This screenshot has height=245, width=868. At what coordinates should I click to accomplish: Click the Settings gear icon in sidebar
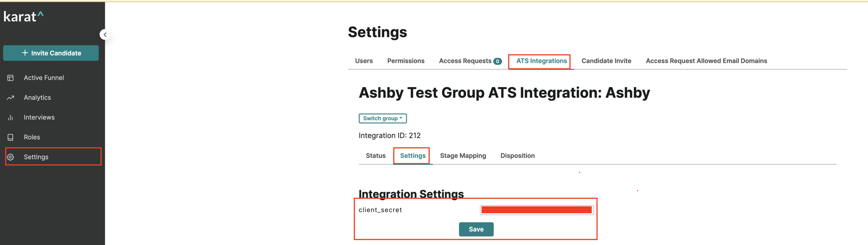coord(11,157)
